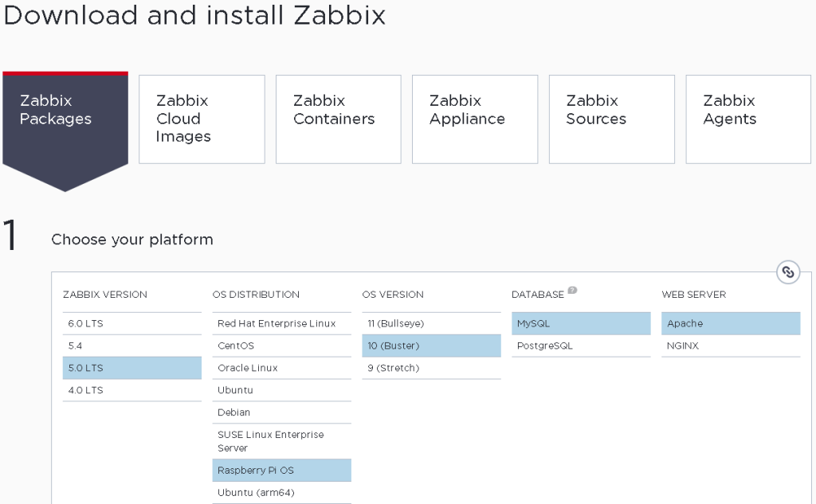Select Zabbix version 5.4
Screen dimensions: 816x504
tap(131, 346)
